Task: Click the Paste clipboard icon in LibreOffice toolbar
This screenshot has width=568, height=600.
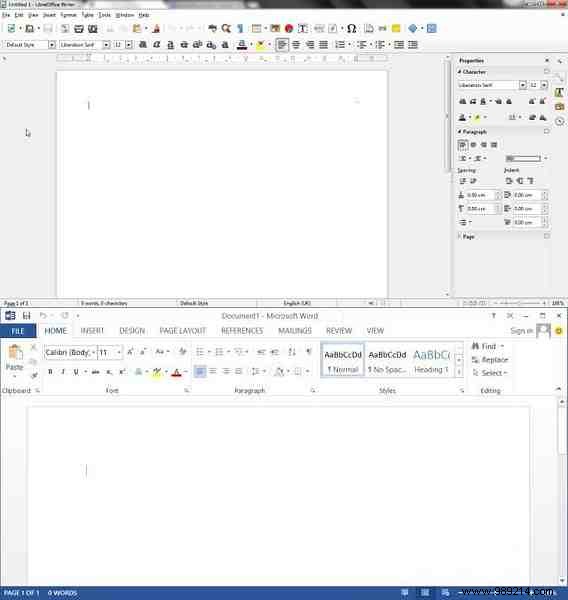Action: (x=137, y=29)
